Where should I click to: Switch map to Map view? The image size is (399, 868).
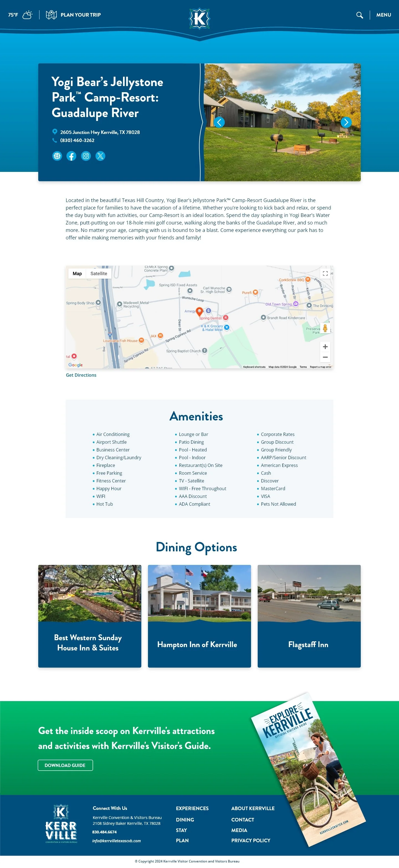pyautogui.click(x=77, y=274)
